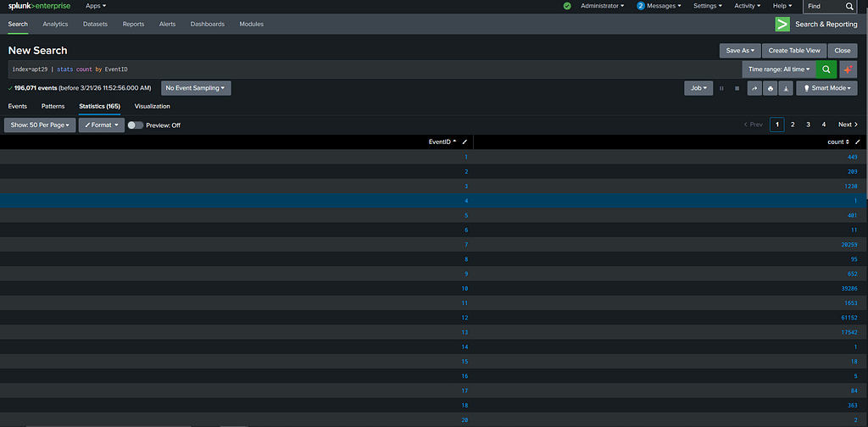Open the Smart Mode dropdown
868x427 pixels.
coord(826,88)
